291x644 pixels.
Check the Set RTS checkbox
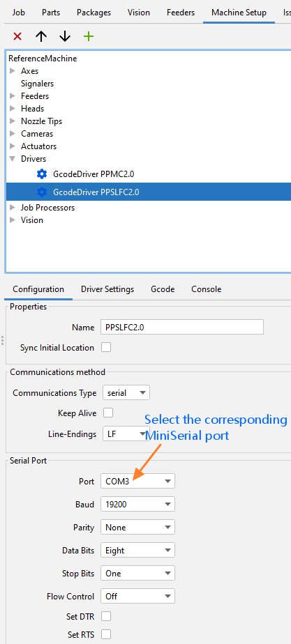point(106,634)
